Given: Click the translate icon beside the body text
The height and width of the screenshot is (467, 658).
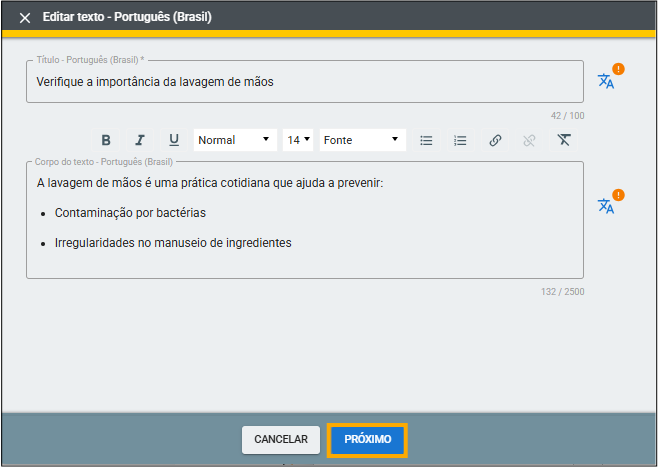Looking at the screenshot, I should (606, 206).
